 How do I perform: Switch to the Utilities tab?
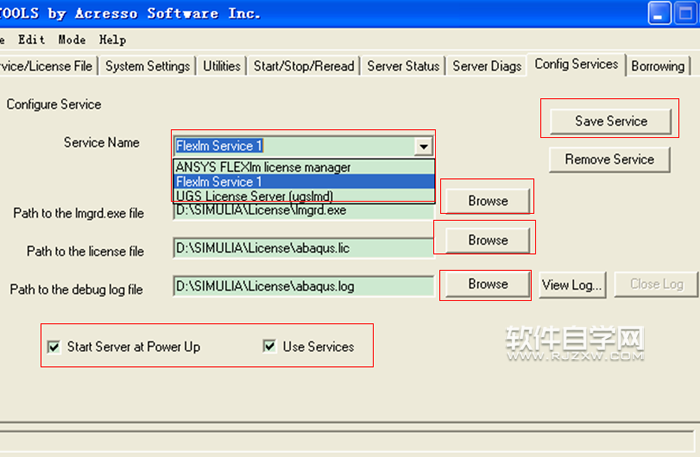coord(222,66)
